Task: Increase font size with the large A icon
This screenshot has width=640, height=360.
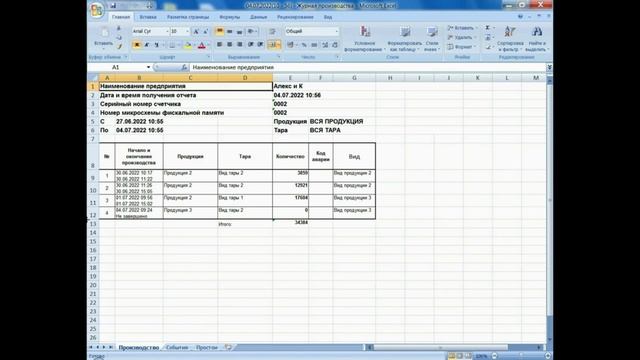Action: [196, 31]
